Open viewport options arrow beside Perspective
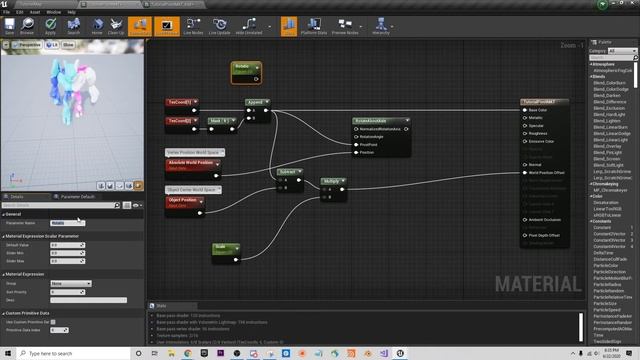The height and width of the screenshot is (360, 640). coord(6,45)
